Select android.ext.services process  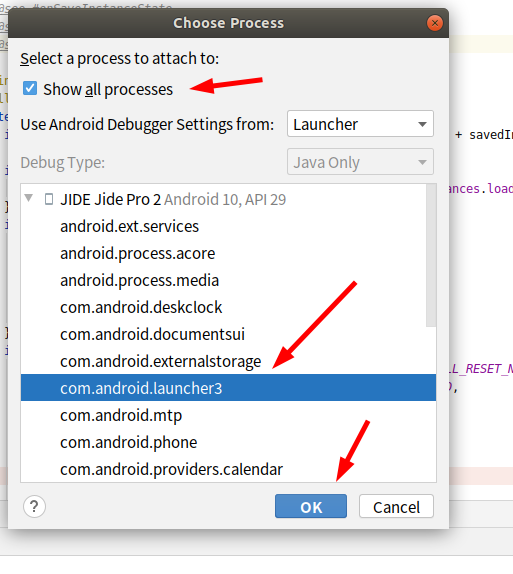coord(224,227)
